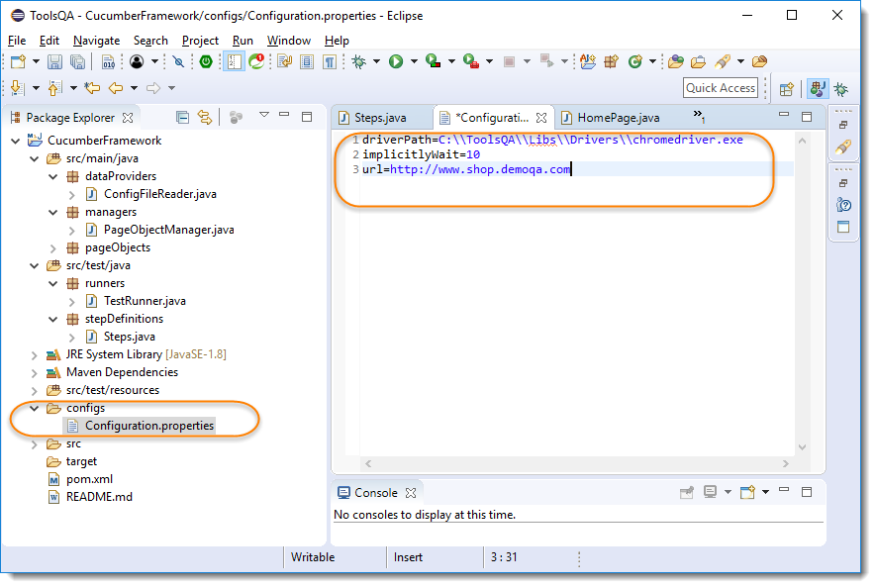The width and height of the screenshot is (876, 588).
Task: Click the Back navigation arrow icon
Action: coord(118,88)
